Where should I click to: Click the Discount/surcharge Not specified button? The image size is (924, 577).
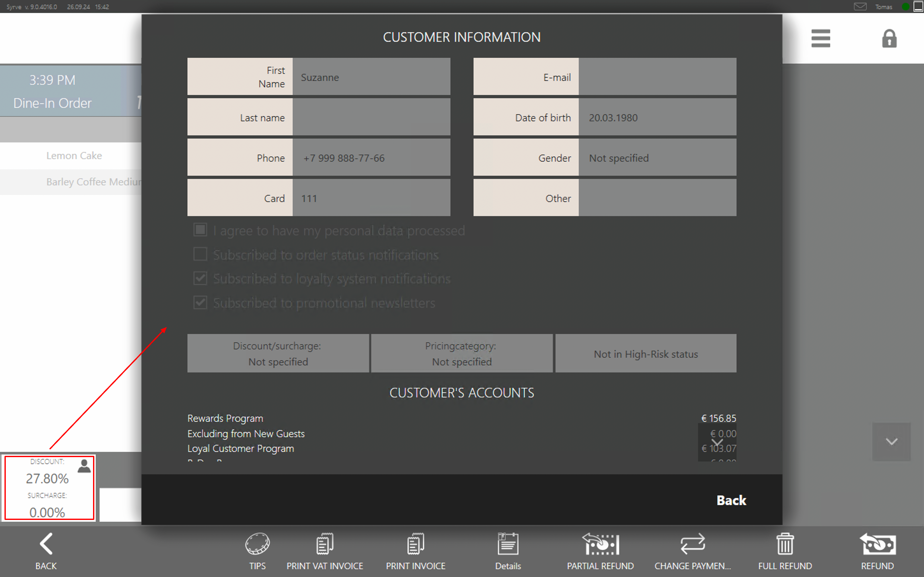tap(278, 353)
